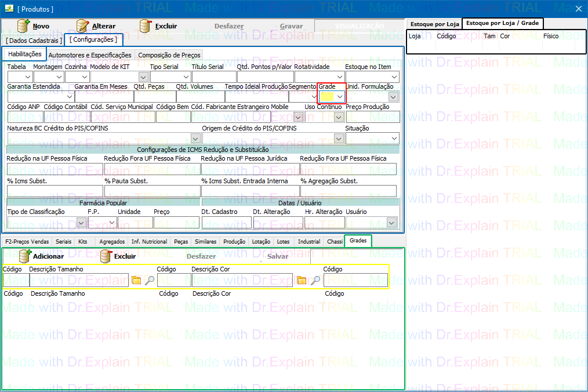The height and width of the screenshot is (392, 588).
Task: Expand the Uso Contínuo dropdown
Action: (339, 117)
